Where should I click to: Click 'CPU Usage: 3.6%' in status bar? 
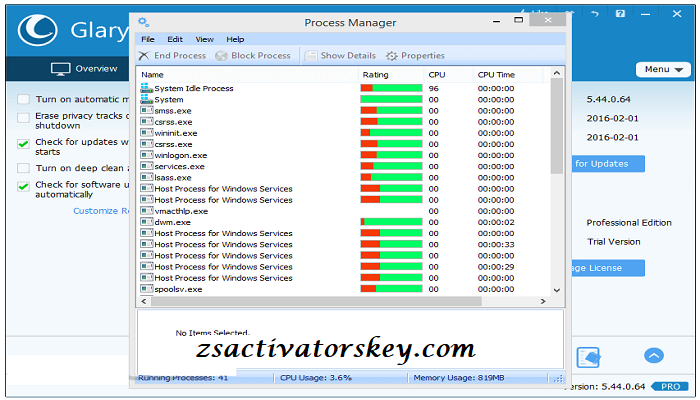[316, 378]
